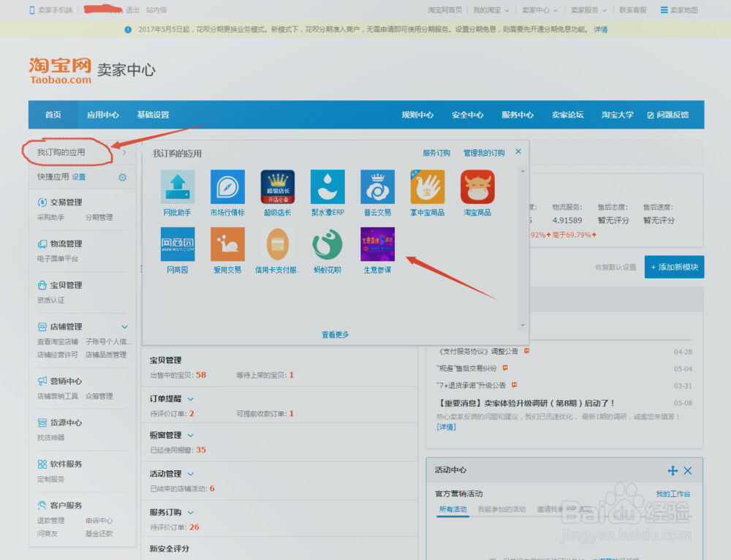Viewport: 731px width, 560px height.
Task: Click the 交易管理 sidebar icon
Action: pyautogui.click(x=42, y=202)
